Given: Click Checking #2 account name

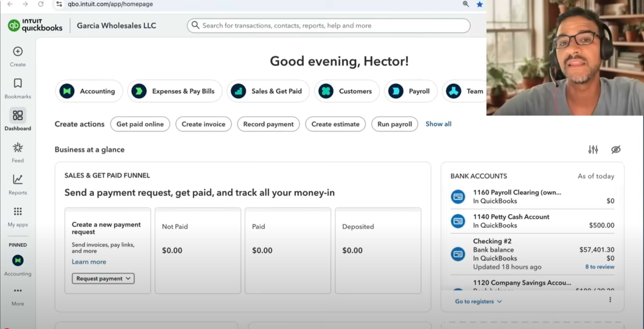Looking at the screenshot, I should (492, 241).
